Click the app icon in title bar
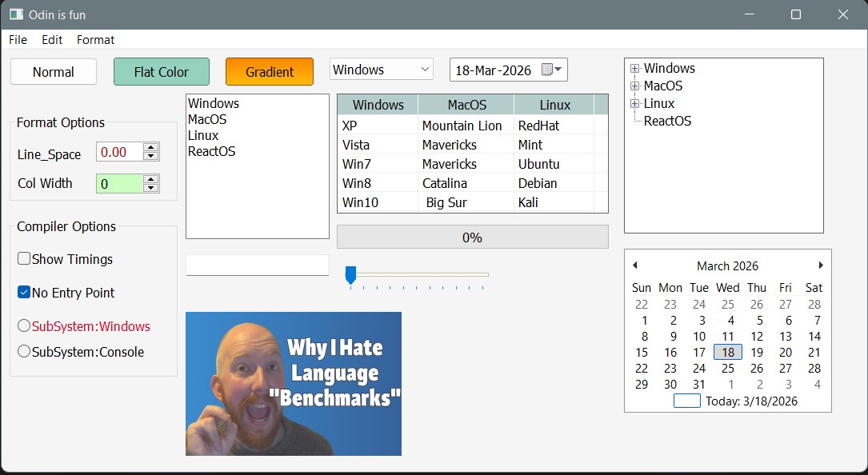 16,14
